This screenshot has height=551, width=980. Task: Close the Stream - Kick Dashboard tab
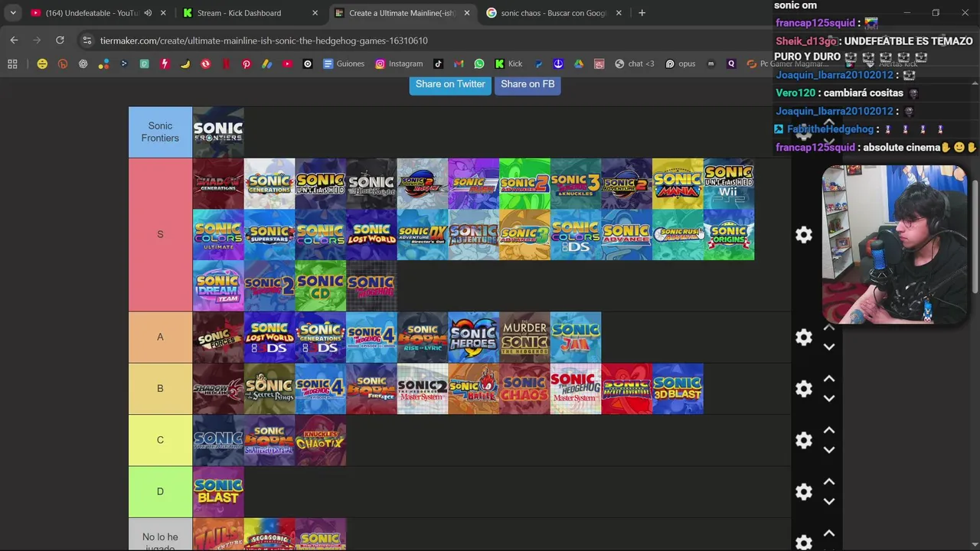315,13
